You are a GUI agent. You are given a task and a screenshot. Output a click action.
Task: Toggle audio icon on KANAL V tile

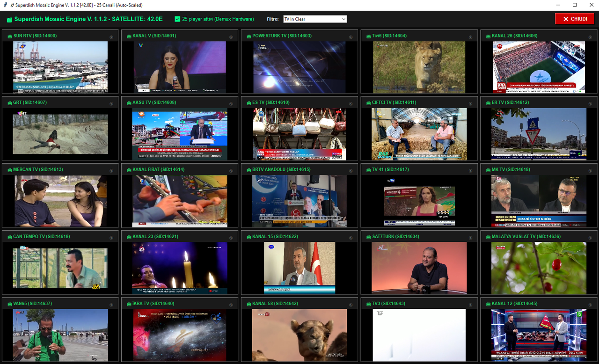[x=231, y=37]
